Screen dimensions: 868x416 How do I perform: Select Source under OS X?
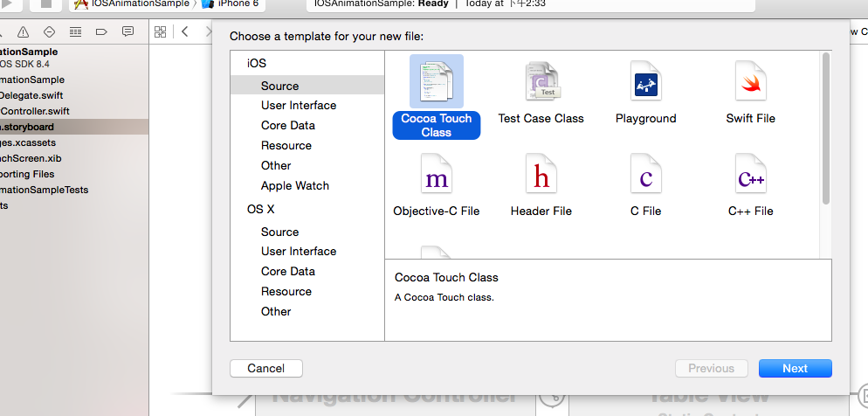279,232
